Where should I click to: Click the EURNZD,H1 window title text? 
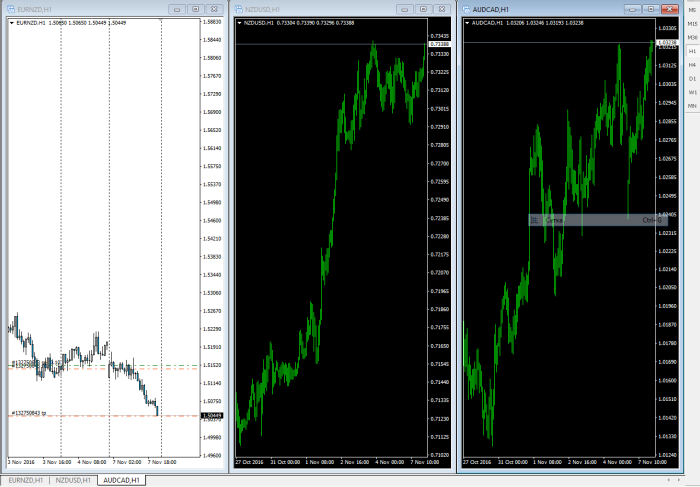point(34,9)
